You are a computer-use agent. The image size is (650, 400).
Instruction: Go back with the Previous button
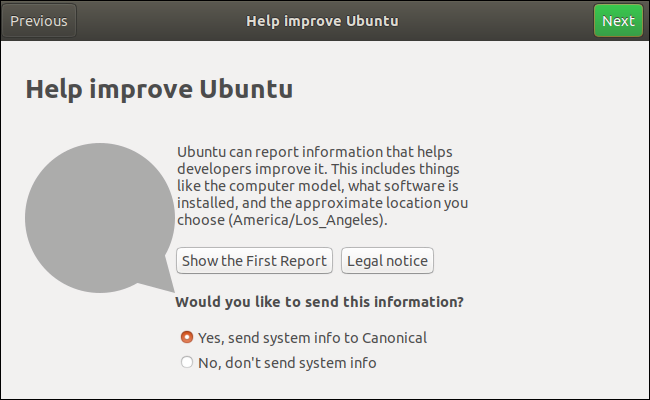pyautogui.click(x=39, y=21)
